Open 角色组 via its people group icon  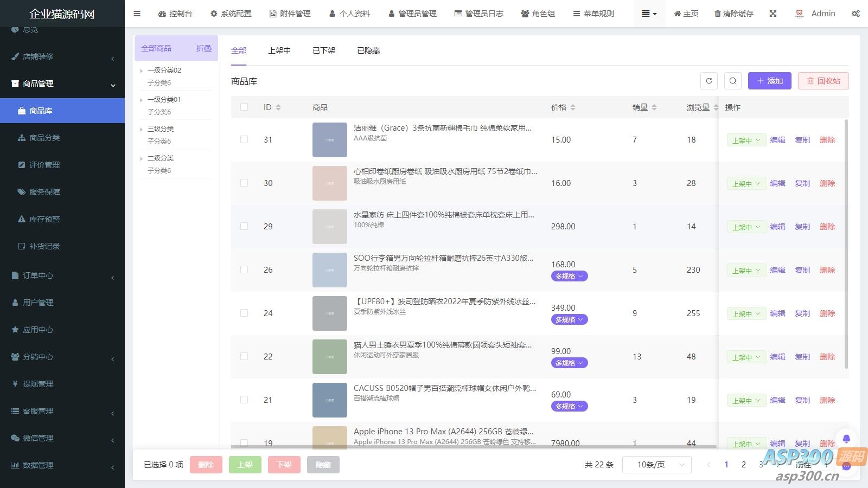[524, 14]
